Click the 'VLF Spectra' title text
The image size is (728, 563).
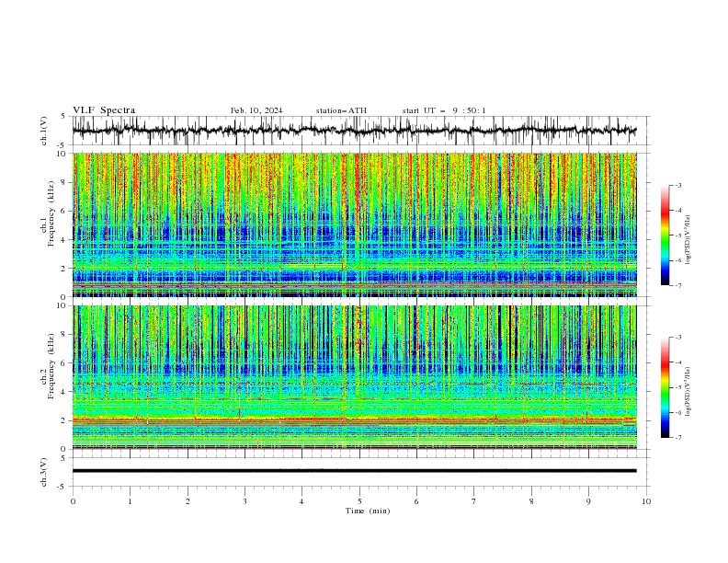[104, 110]
